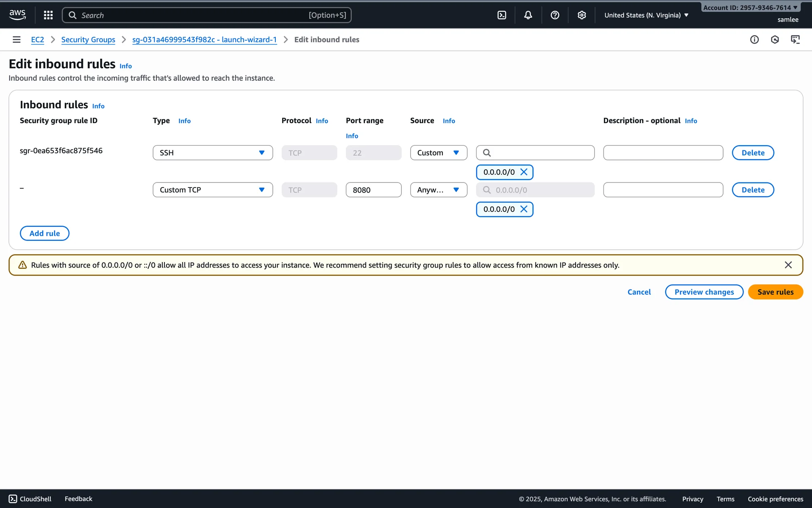Viewport: 812px width, 508px height.
Task: Remove the 0.0.0.0/0 chip from the SSH rule
Action: coord(524,172)
